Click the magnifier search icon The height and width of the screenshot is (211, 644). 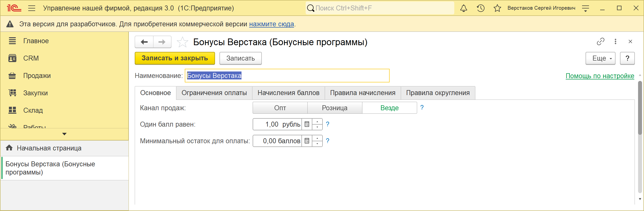tap(310, 8)
